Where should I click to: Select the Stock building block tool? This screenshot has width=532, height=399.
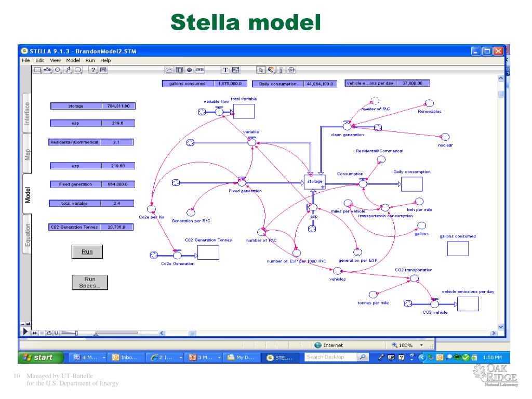[x=37, y=70]
